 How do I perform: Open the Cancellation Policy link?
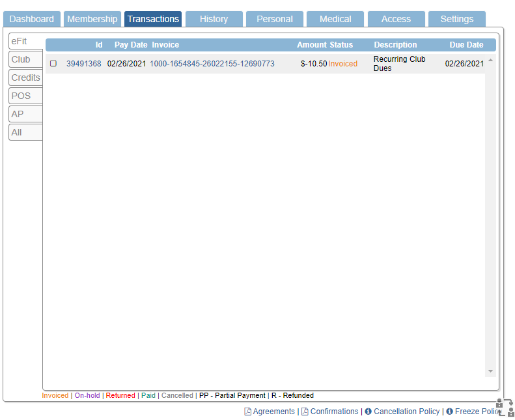(x=407, y=412)
